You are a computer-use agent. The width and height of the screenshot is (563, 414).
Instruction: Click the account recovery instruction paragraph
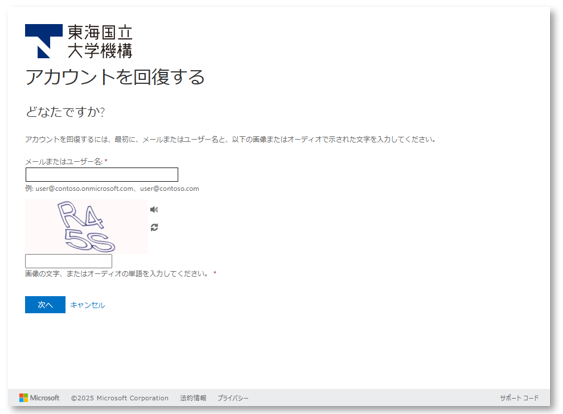point(230,139)
